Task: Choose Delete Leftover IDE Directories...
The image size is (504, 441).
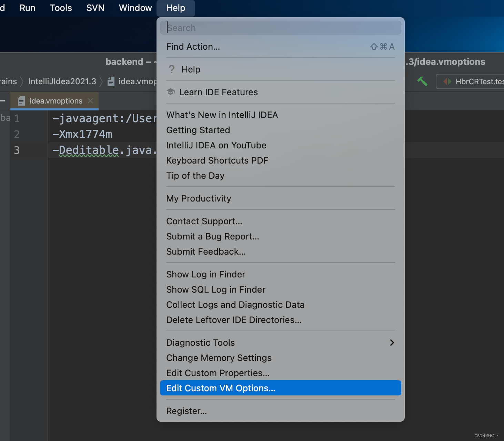Action: click(281, 320)
